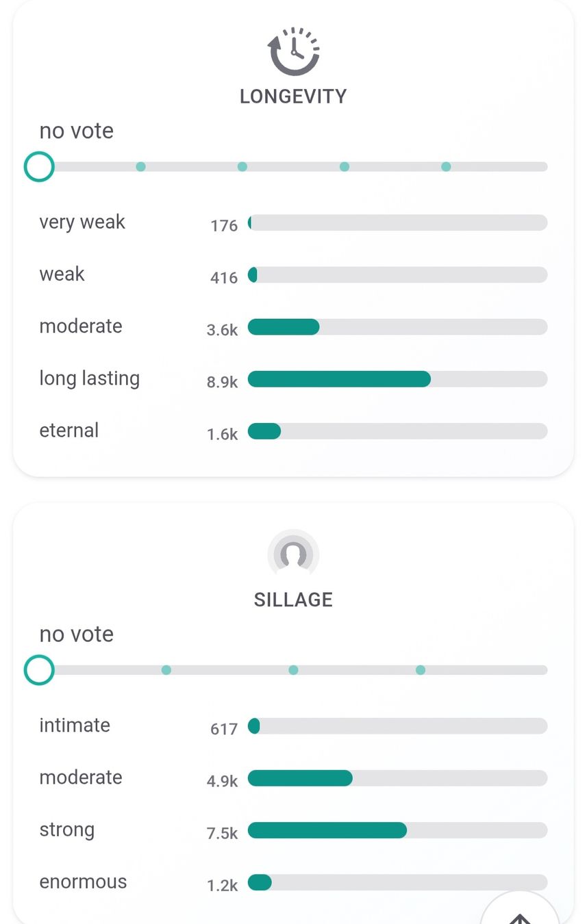
Task: Set sillage vote to fourth dot
Action: (x=421, y=670)
